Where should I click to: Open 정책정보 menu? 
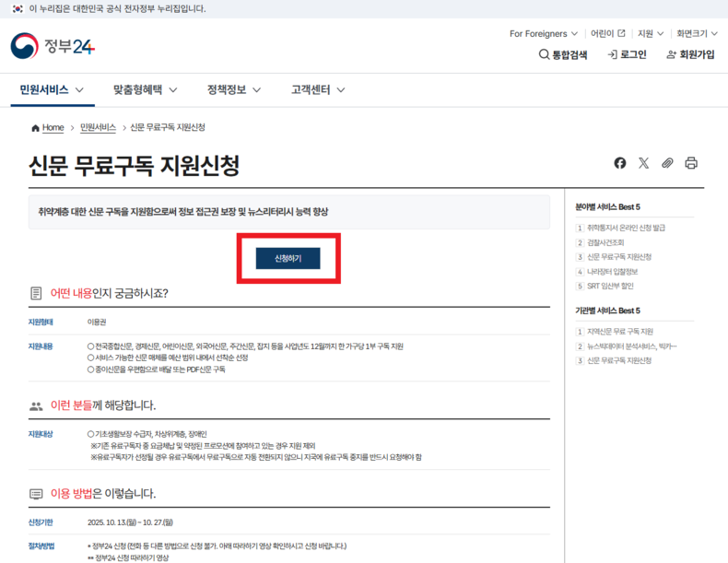234,89
